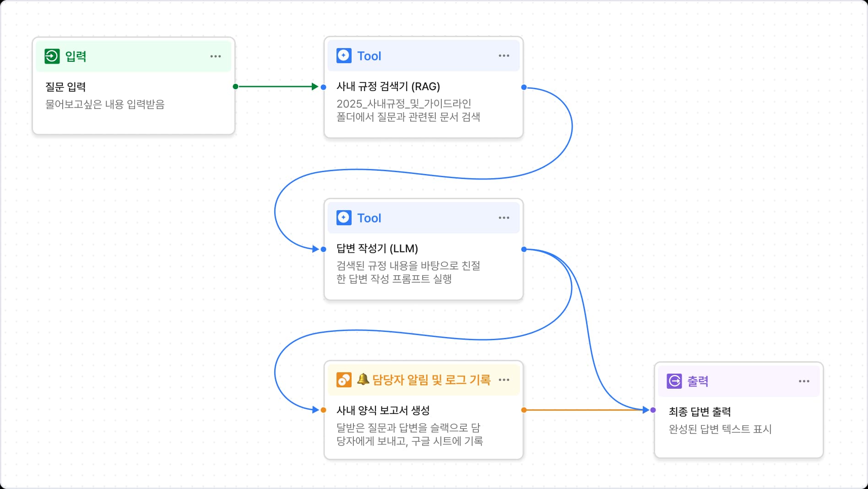
Task: Click the green output port on 입력 node
Action: click(x=235, y=87)
